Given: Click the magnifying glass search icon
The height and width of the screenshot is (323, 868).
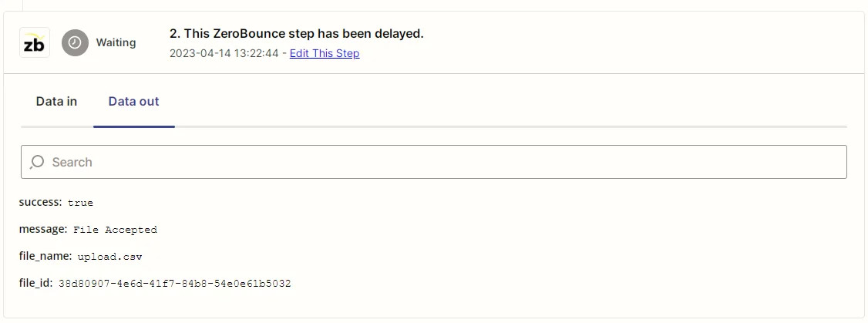Looking at the screenshot, I should coord(37,162).
